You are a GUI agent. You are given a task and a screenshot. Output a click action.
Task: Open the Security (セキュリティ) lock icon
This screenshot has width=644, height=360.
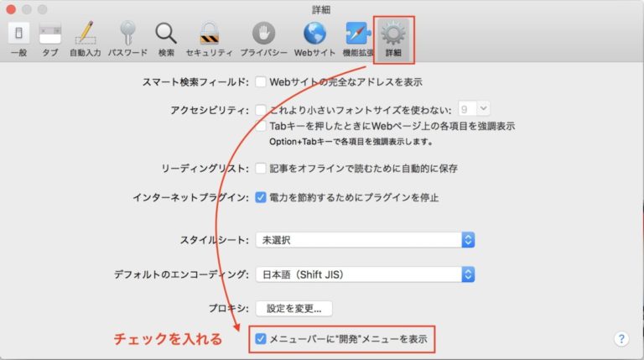pos(210,38)
